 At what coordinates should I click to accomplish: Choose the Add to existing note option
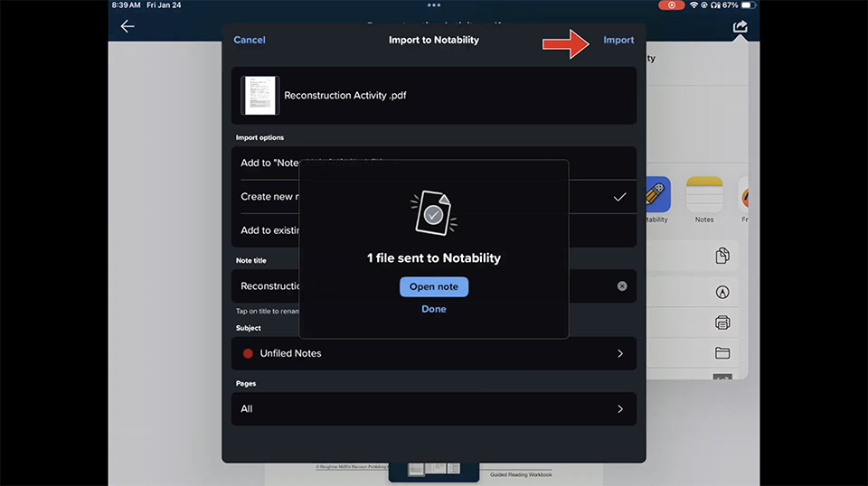tap(434, 230)
